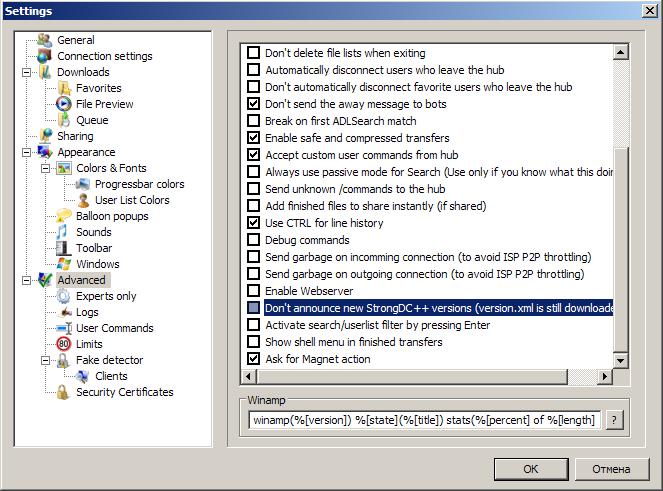This screenshot has height=491, width=663.
Task: Click the Connection settings globe icon
Action: pos(45,56)
